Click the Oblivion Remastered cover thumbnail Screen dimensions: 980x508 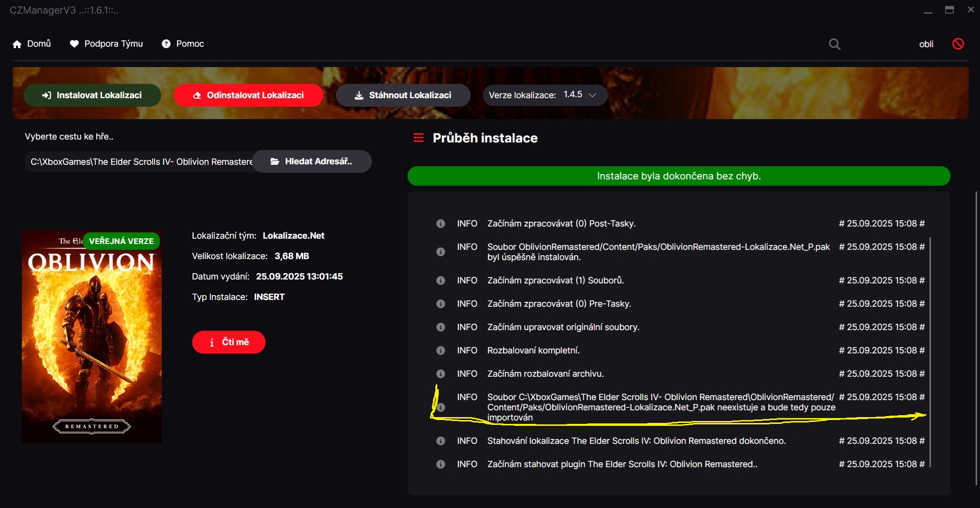click(92, 337)
